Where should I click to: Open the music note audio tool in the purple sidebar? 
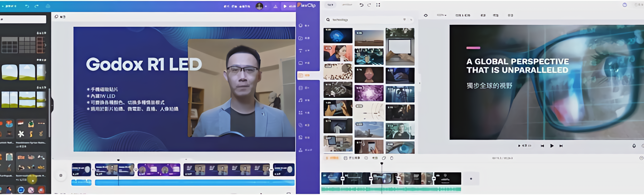(x=301, y=100)
